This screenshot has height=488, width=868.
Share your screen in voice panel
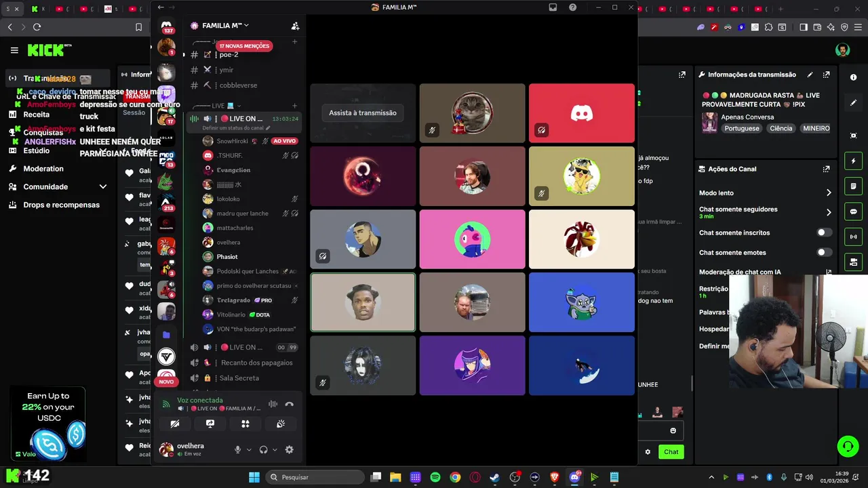click(210, 424)
